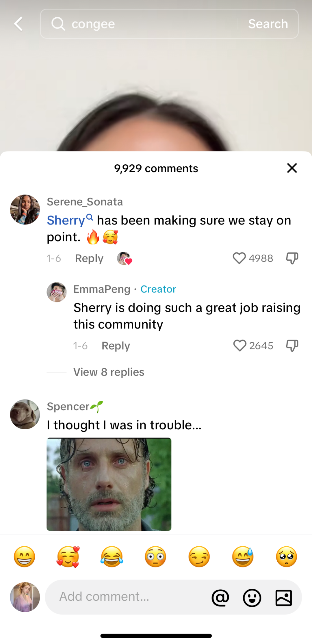Open the Sherry search link
312x644 pixels.
tap(70, 220)
